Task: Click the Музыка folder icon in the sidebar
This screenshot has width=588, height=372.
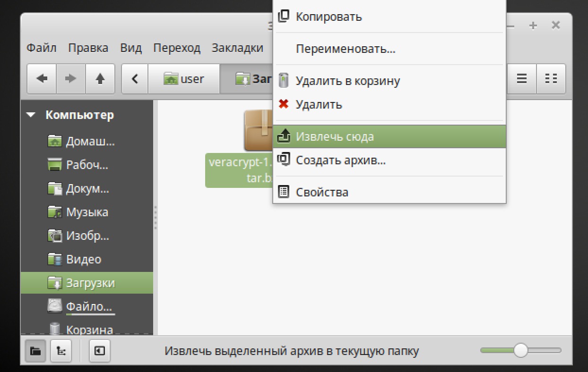Action: [55, 212]
